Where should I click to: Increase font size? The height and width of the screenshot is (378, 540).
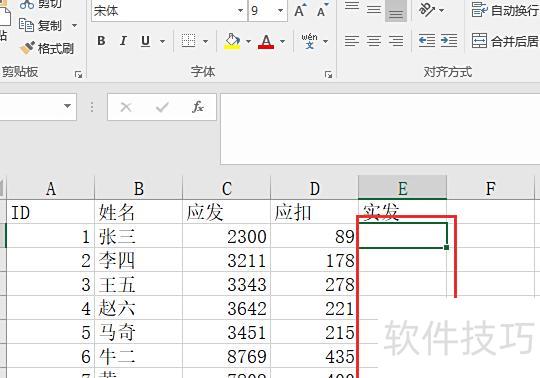coord(300,11)
